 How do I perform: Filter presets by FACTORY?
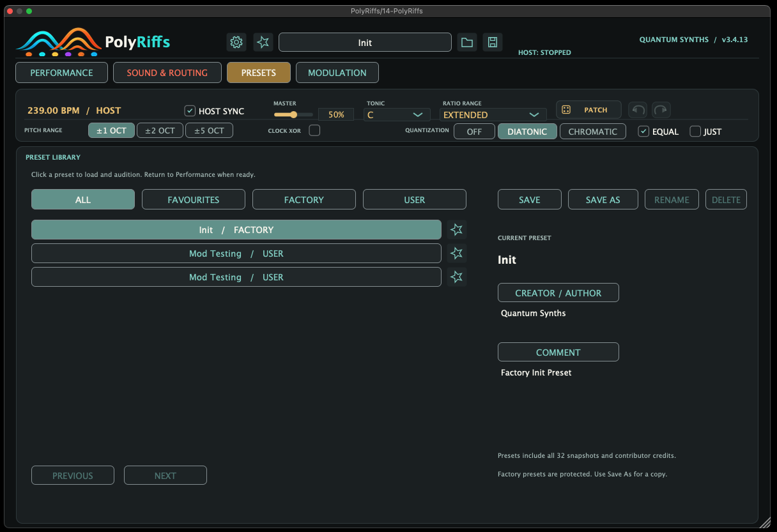click(x=304, y=200)
